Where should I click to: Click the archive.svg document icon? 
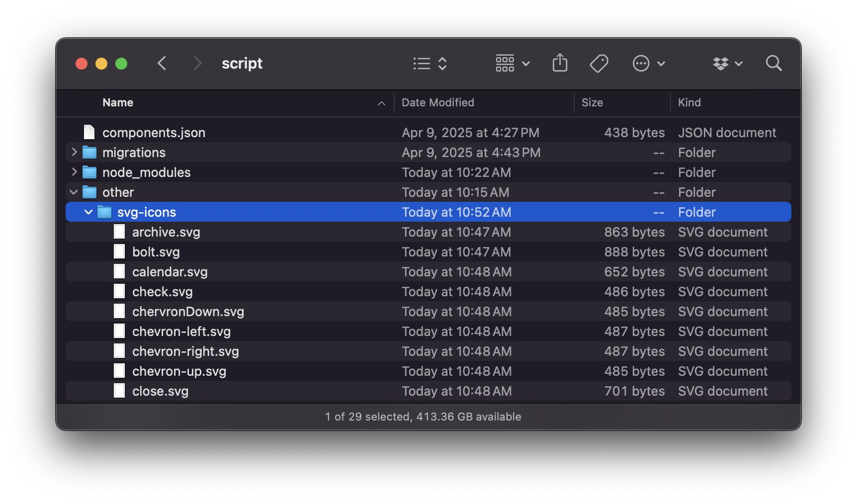[119, 232]
